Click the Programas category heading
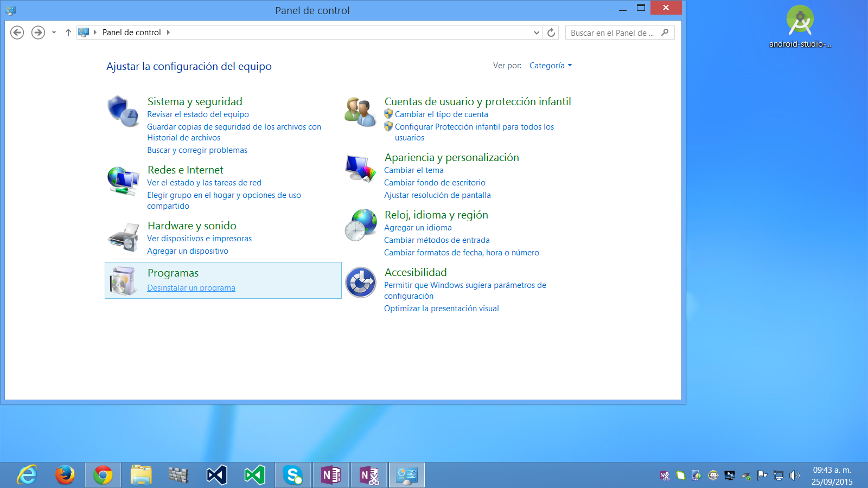This screenshot has width=868, height=488. point(173,273)
